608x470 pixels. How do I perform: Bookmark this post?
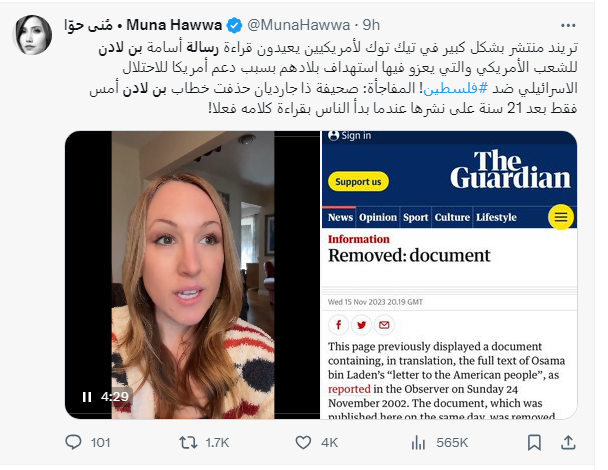tap(534, 442)
